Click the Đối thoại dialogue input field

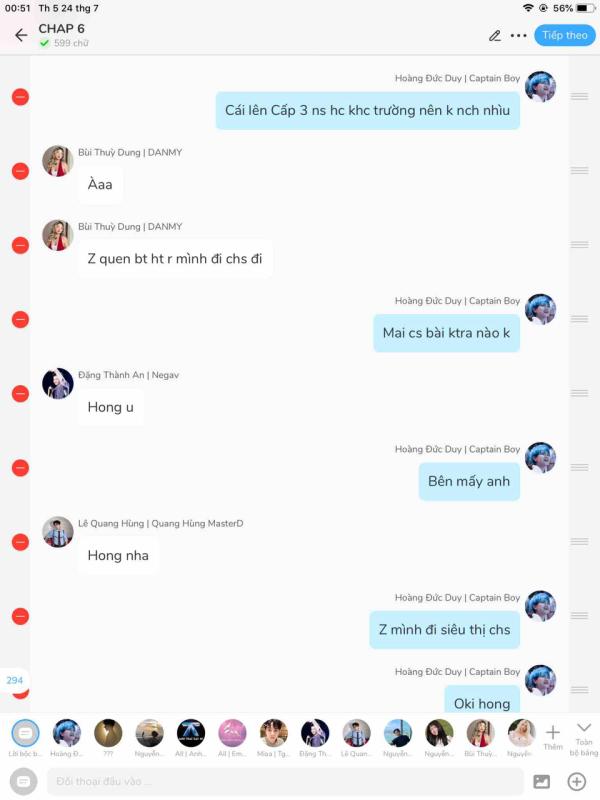[285, 781]
